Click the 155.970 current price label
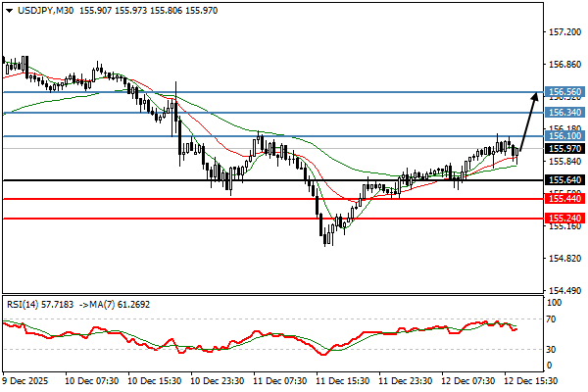 pos(563,149)
